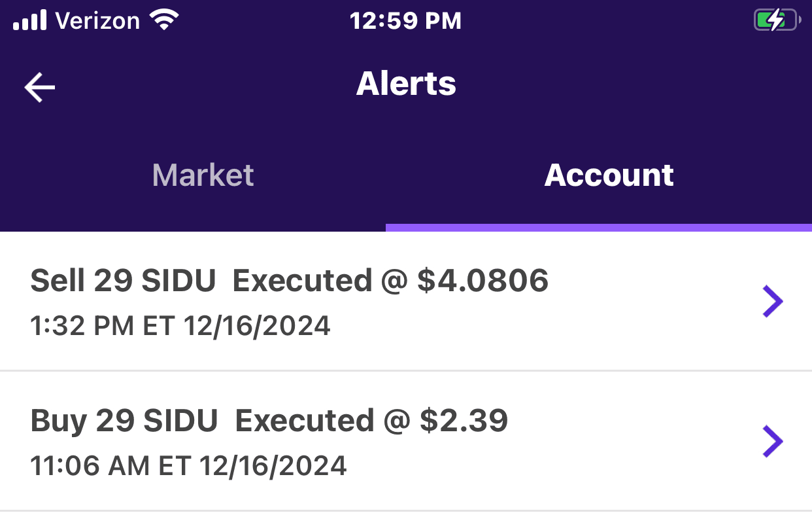This screenshot has height=515, width=812.
Task: Tap the battery charging icon
Action: (776, 21)
